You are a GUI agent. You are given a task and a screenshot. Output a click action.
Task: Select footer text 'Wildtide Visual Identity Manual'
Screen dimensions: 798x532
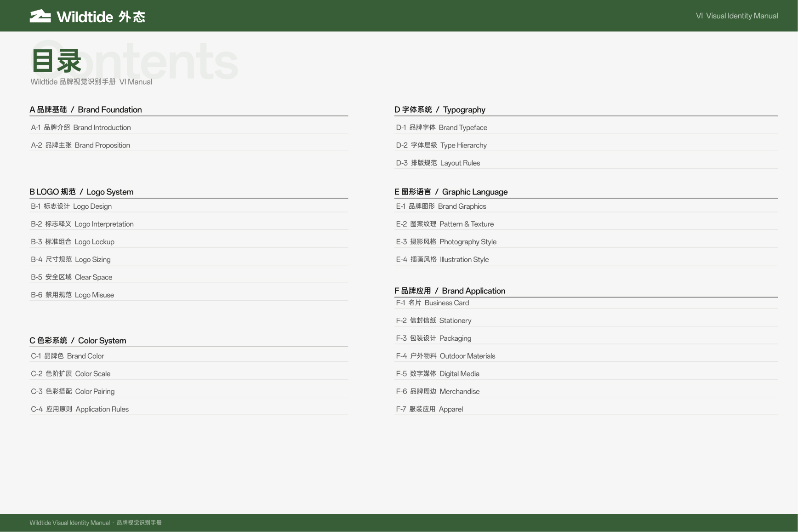(x=70, y=523)
